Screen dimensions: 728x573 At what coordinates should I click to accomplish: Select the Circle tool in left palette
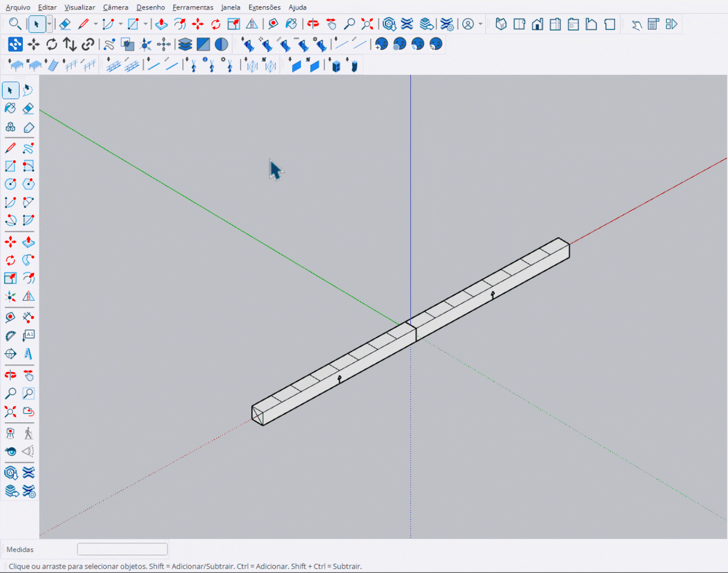click(10, 184)
